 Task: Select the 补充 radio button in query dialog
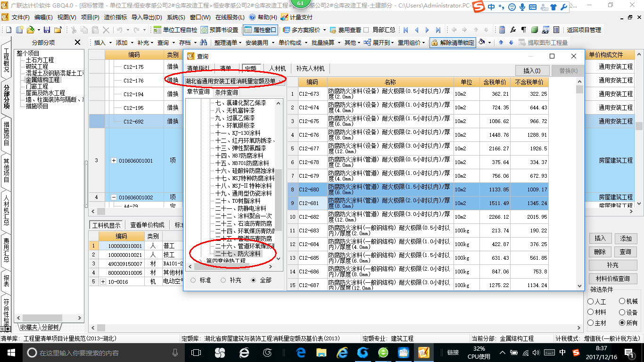223,280
